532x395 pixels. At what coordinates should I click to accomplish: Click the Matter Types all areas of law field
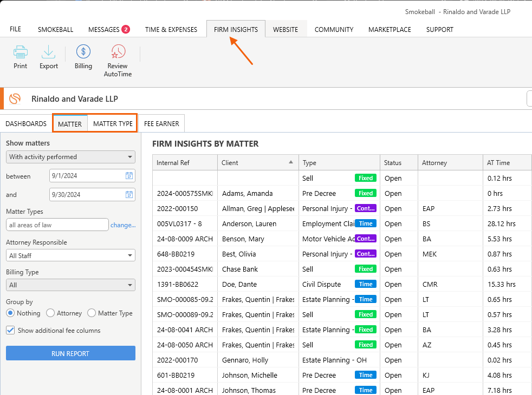pos(57,225)
